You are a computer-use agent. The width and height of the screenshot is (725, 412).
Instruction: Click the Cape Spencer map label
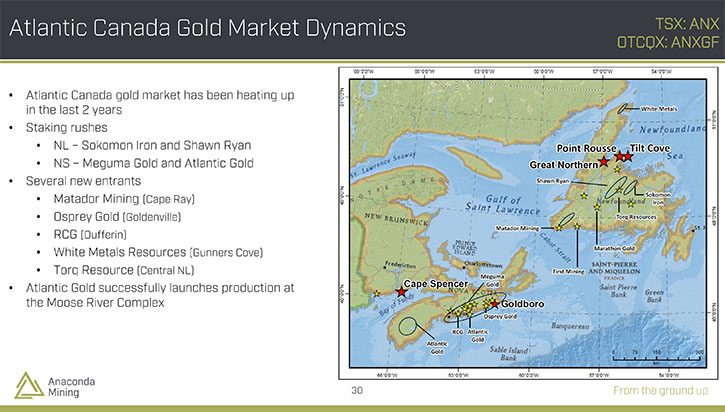pos(436,283)
